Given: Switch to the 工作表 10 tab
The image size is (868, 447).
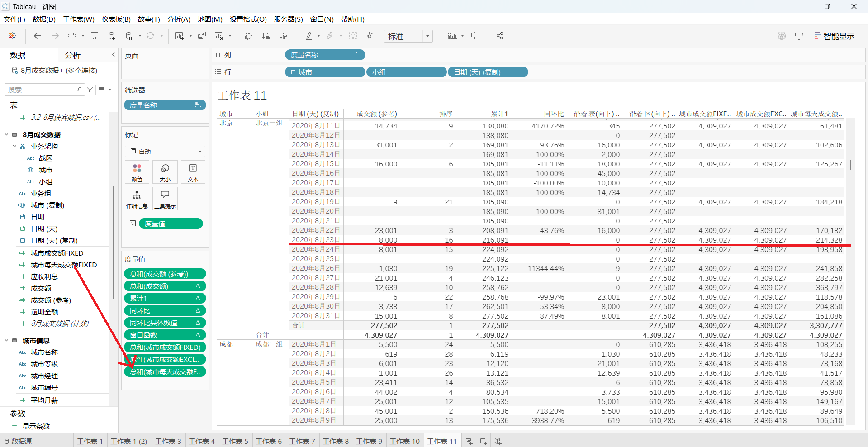Looking at the screenshot, I should pyautogui.click(x=405, y=441).
